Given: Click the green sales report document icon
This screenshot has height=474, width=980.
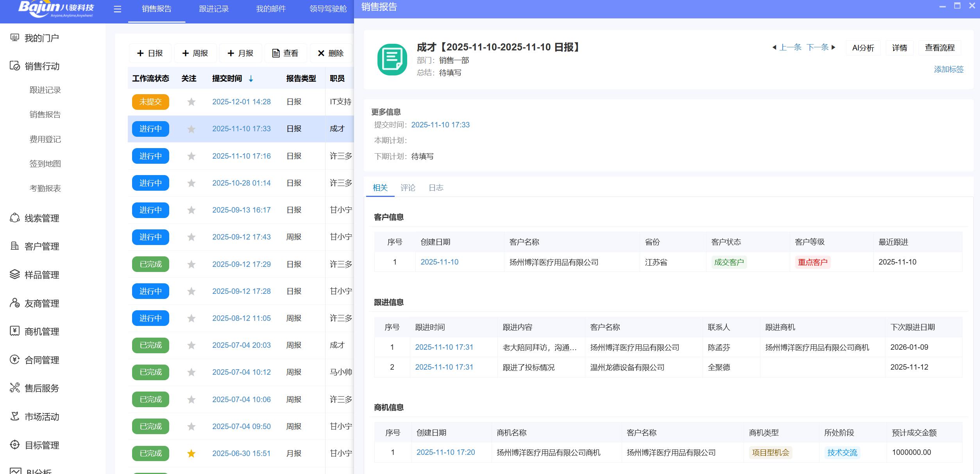Looking at the screenshot, I should (392, 59).
